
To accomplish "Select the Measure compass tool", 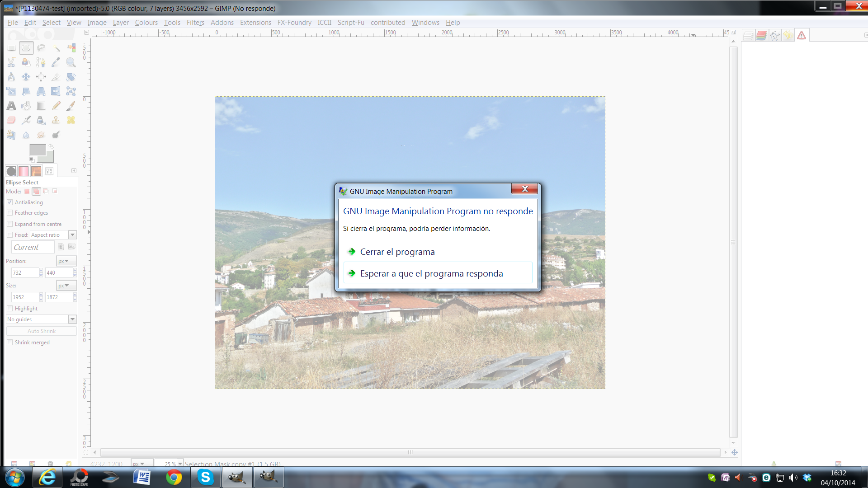I will (11, 77).
